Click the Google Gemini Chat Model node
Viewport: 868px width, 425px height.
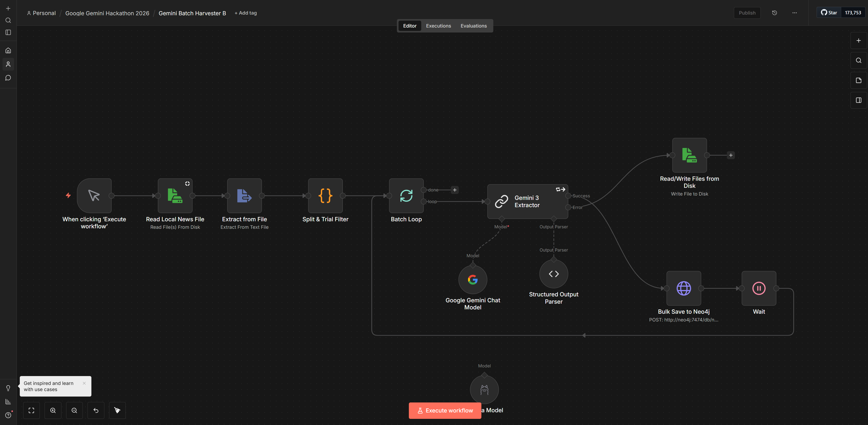tap(472, 280)
